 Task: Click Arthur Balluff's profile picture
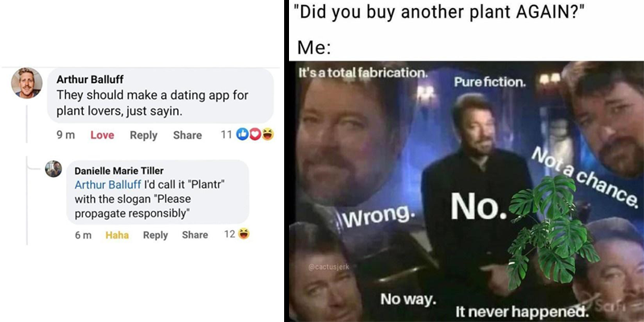point(27,83)
